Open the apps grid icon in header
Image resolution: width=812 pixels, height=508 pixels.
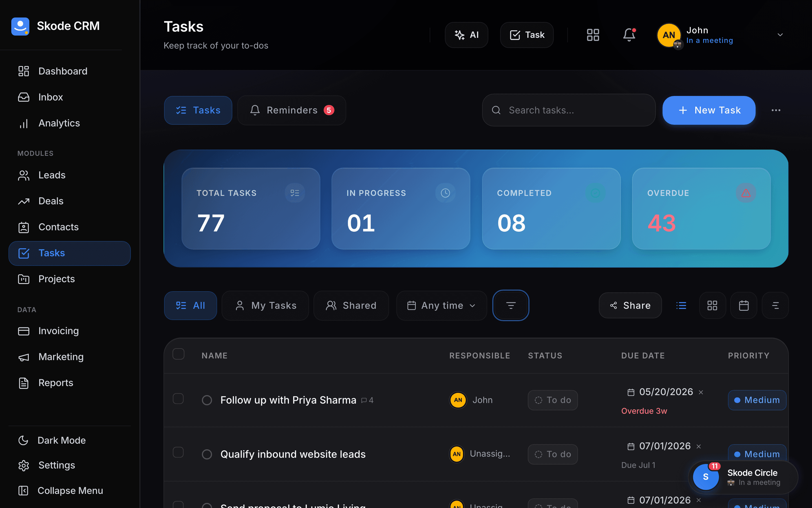point(593,35)
